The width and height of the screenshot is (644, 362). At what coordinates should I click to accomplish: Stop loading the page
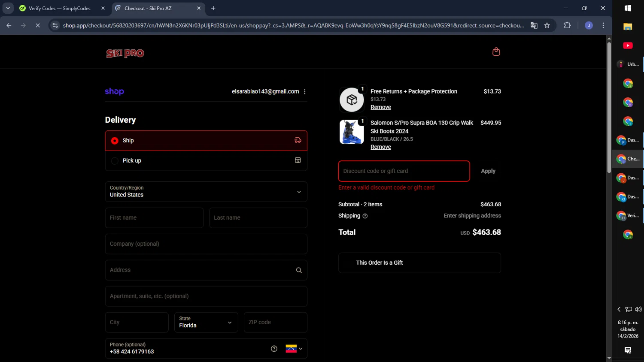pyautogui.click(x=37, y=26)
